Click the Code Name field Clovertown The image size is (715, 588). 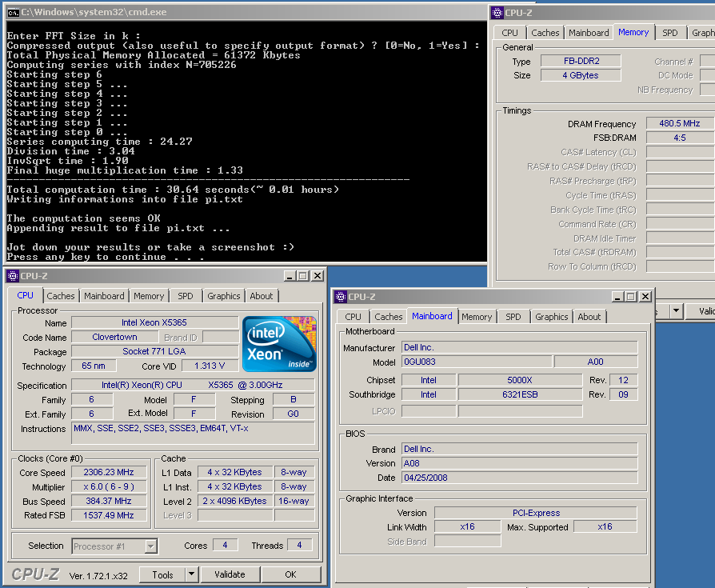[114, 337]
